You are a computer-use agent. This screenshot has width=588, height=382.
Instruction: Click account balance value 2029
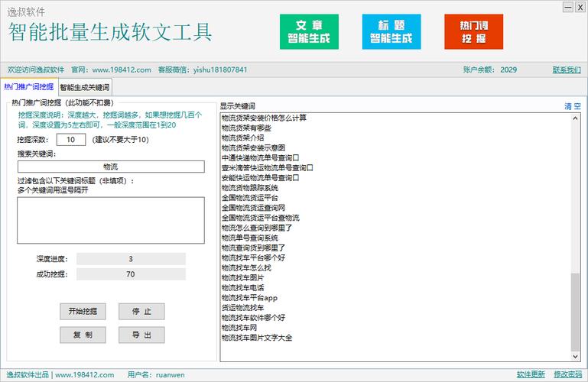point(508,70)
